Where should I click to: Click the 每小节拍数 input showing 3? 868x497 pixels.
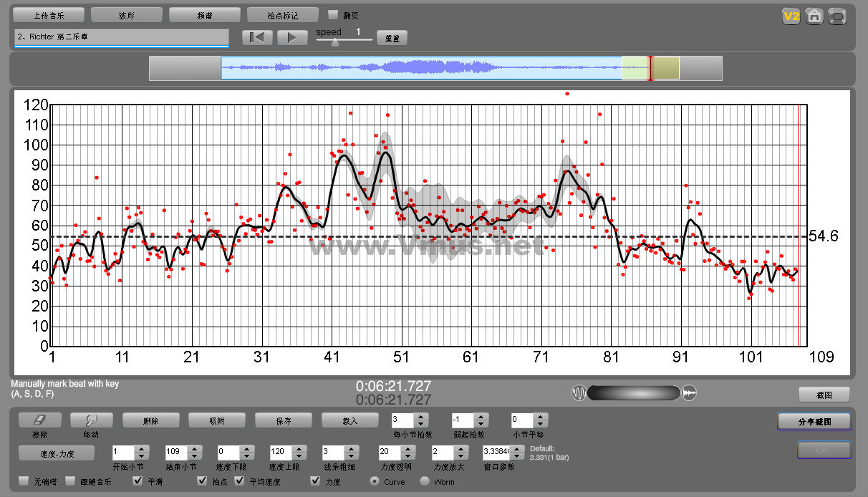pyautogui.click(x=403, y=420)
